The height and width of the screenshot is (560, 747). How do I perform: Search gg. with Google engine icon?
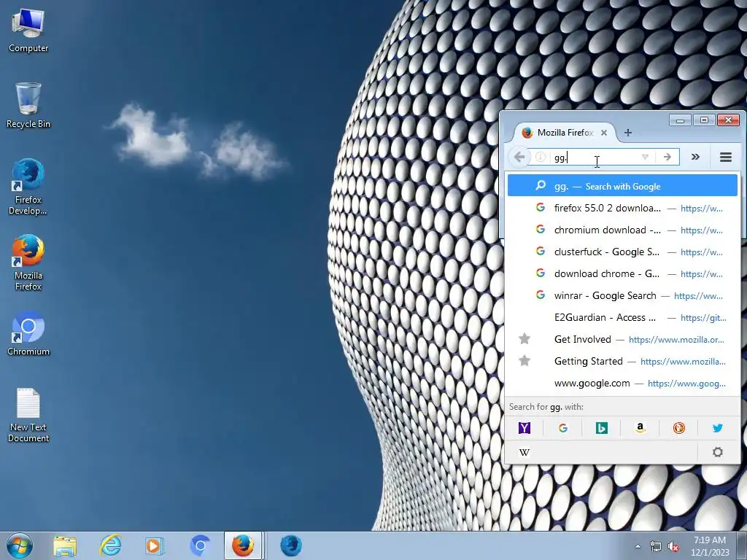[562, 427]
